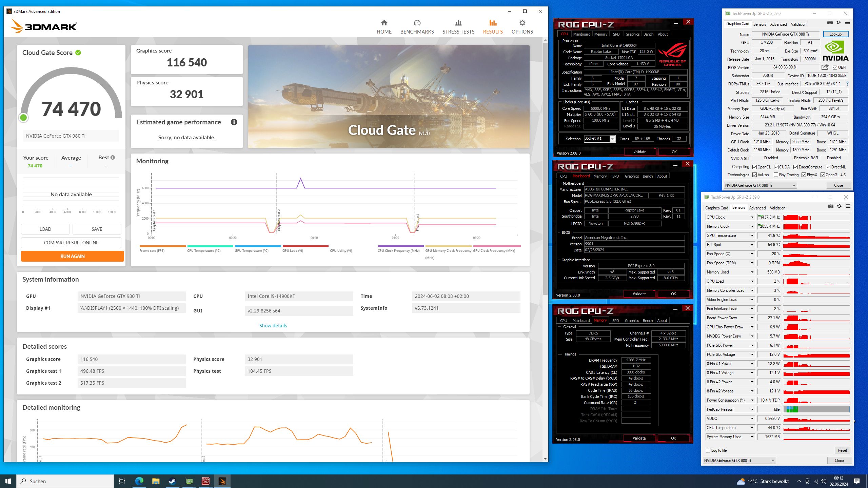
Task: Click the info icon next to Best score
Action: (113, 158)
